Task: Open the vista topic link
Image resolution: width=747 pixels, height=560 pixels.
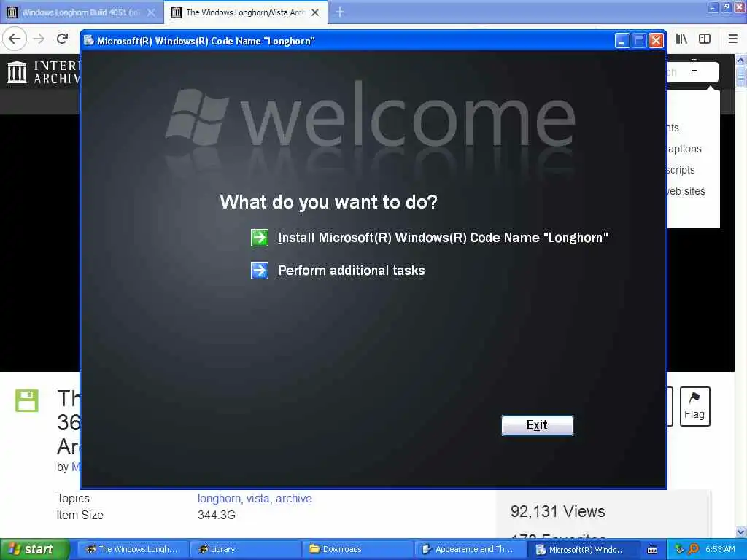Action: tap(258, 499)
